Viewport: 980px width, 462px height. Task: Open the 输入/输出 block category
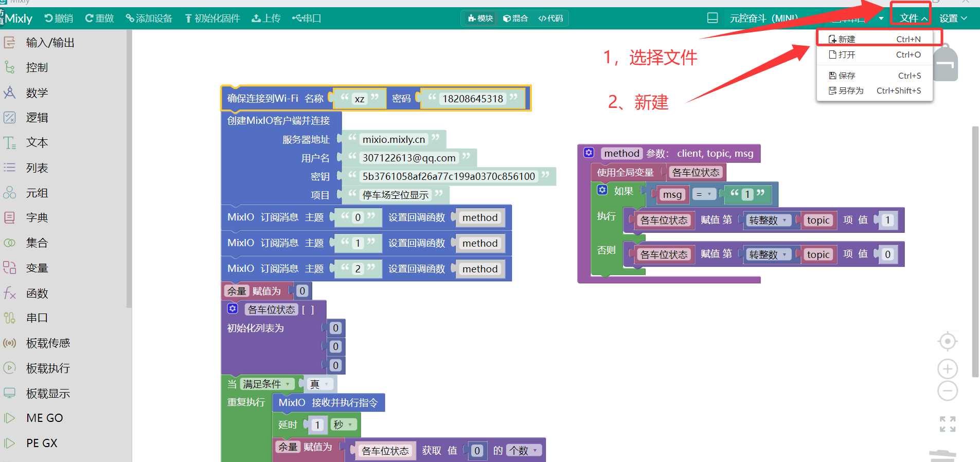tap(63, 43)
